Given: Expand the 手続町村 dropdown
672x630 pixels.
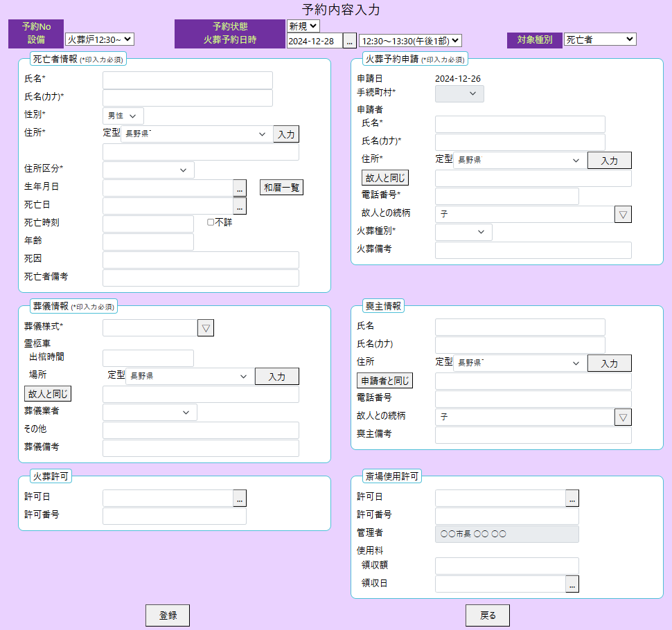Looking at the screenshot, I should [459, 93].
